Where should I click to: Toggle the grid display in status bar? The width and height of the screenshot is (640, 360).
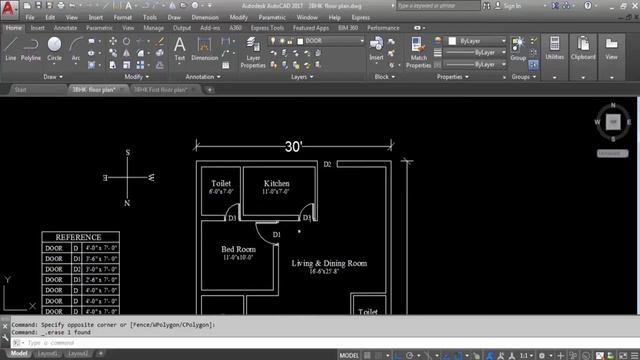coord(367,356)
